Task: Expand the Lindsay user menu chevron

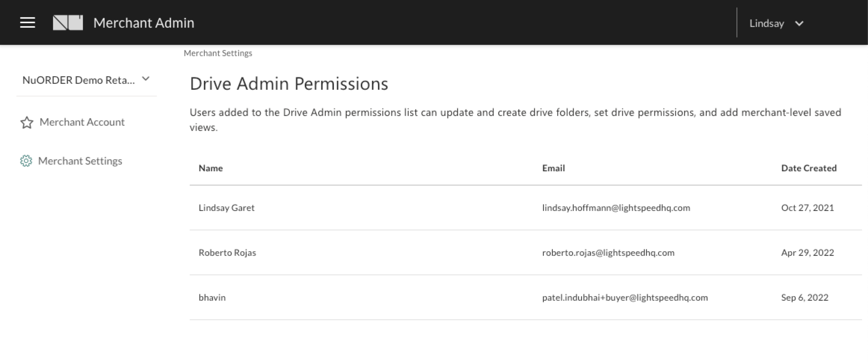Action: pyautogui.click(x=799, y=24)
